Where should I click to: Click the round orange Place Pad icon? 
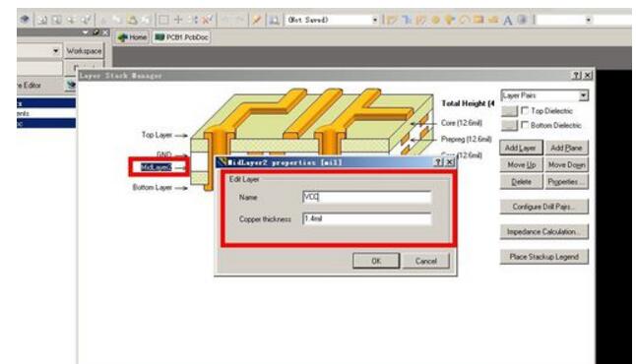tap(435, 20)
